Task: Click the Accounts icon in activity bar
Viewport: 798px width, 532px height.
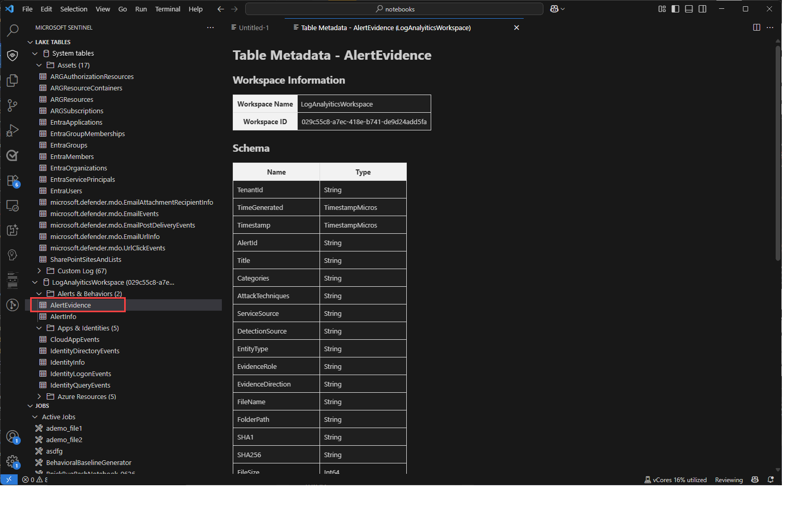Action: (x=12, y=437)
